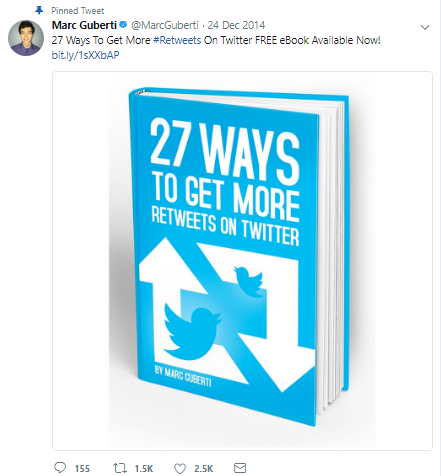The width and height of the screenshot is (441, 476).
Task: Click the envelope direct message icon
Action: click(x=240, y=468)
